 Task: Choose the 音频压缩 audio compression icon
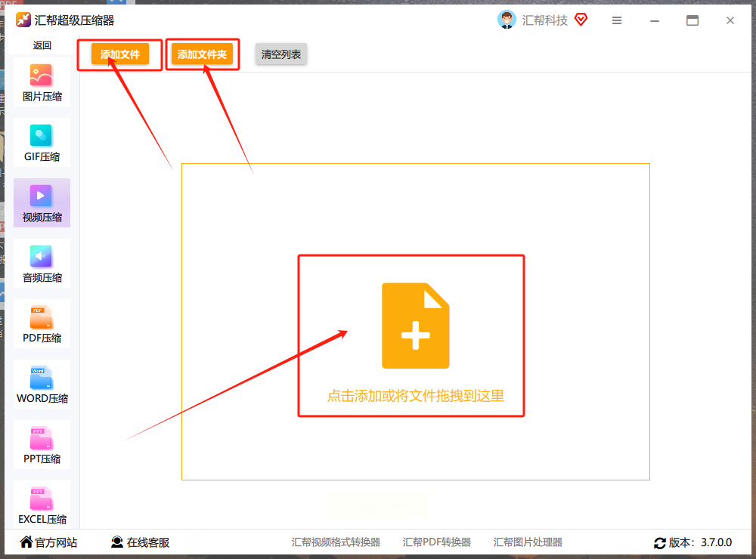[41, 256]
